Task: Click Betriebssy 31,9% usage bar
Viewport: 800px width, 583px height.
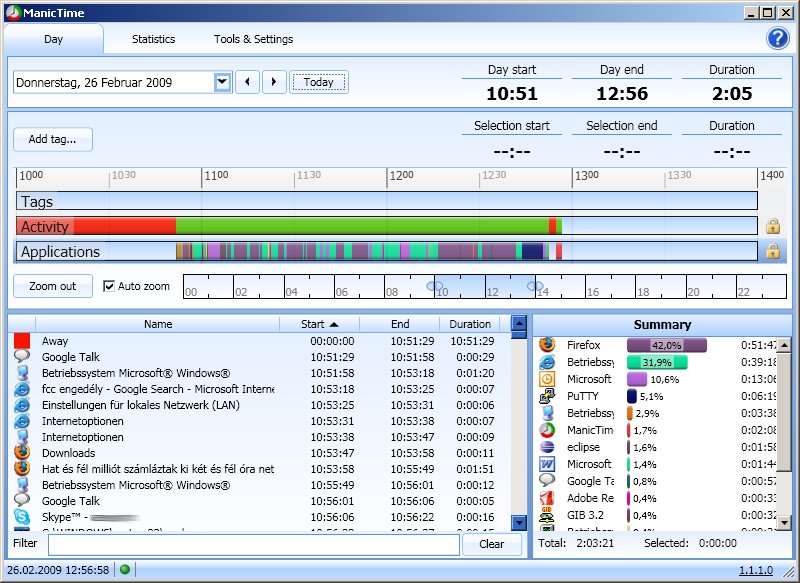Action: tap(657, 362)
